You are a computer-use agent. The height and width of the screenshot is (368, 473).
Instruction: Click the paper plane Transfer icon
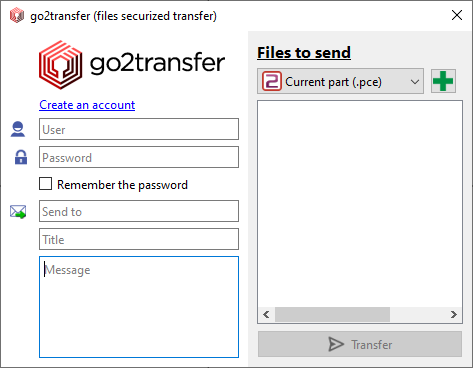click(336, 344)
